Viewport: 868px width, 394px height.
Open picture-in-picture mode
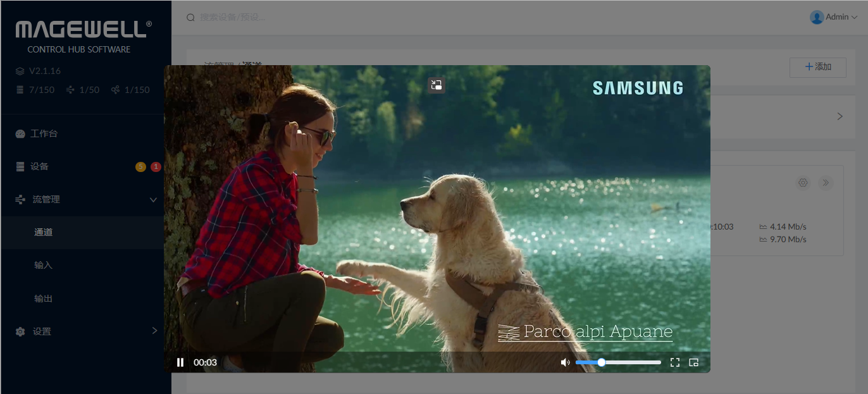[693, 362]
